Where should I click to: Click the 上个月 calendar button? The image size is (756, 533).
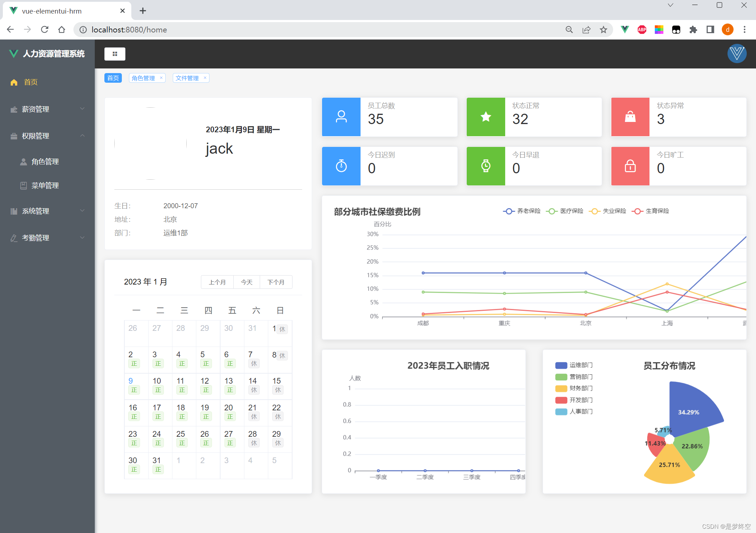click(x=217, y=282)
